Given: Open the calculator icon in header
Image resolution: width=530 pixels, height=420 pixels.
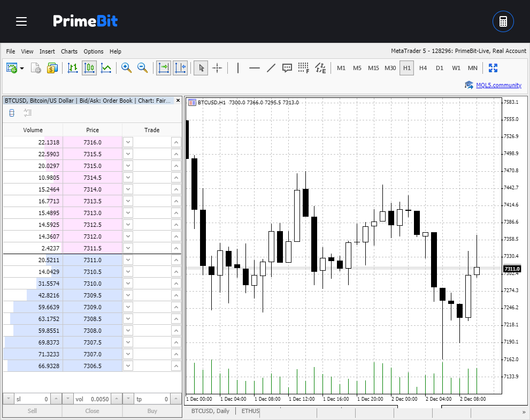Looking at the screenshot, I should (503, 21).
